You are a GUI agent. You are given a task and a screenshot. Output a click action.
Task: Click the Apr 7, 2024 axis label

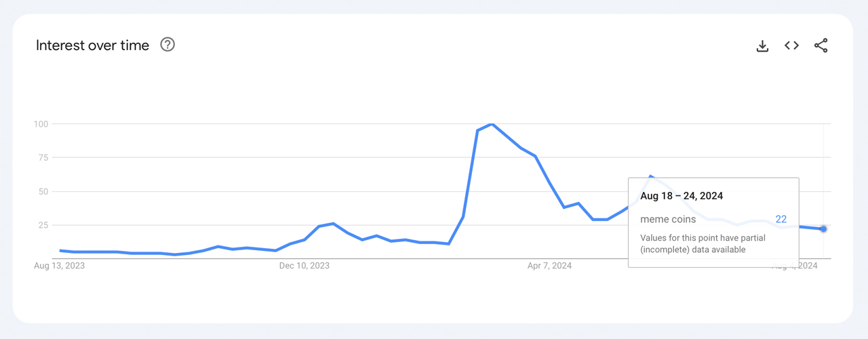[x=549, y=266]
